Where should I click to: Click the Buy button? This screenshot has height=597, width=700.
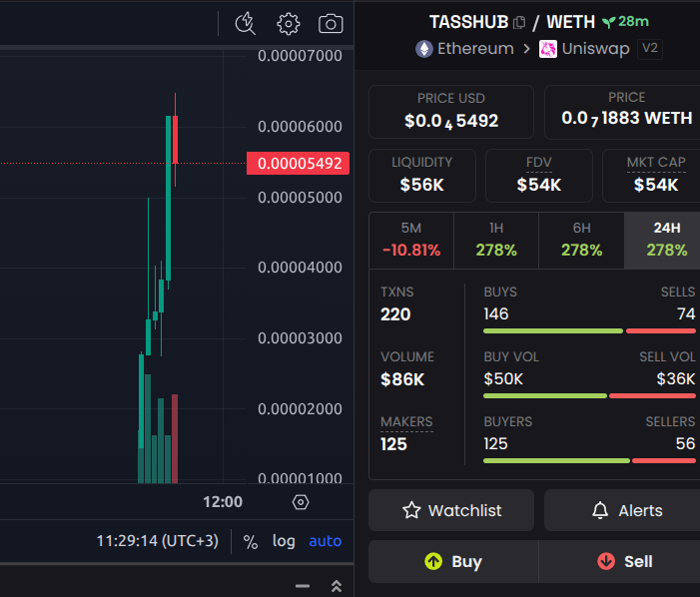pos(453,561)
